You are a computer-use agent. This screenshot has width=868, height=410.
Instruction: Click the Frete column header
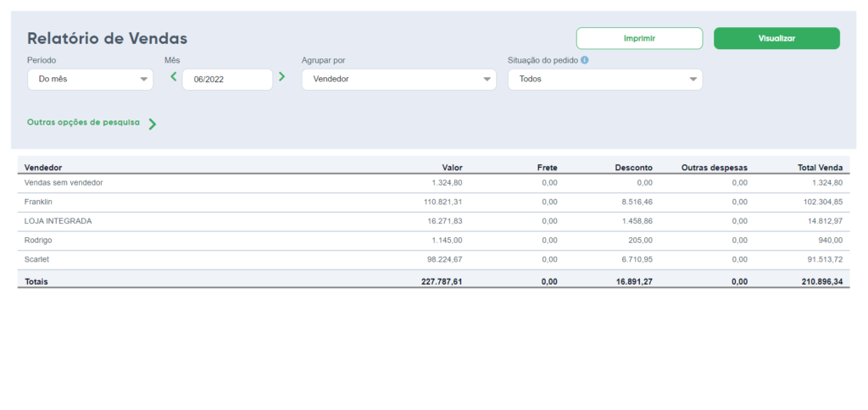[x=548, y=167]
